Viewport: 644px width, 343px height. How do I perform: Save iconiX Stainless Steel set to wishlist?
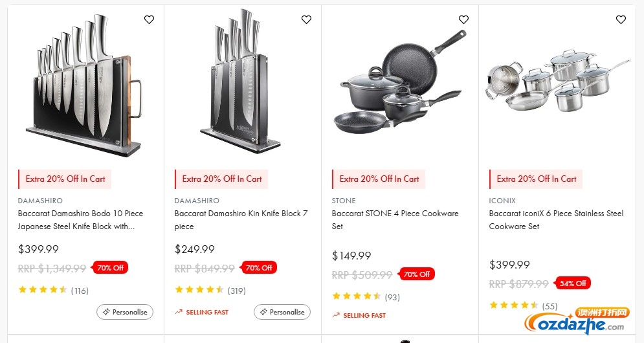pyautogui.click(x=621, y=20)
